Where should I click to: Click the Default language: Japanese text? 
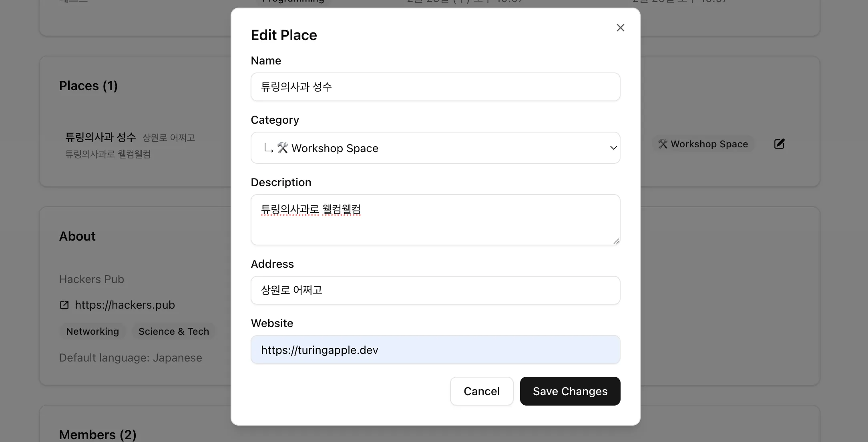(131, 358)
